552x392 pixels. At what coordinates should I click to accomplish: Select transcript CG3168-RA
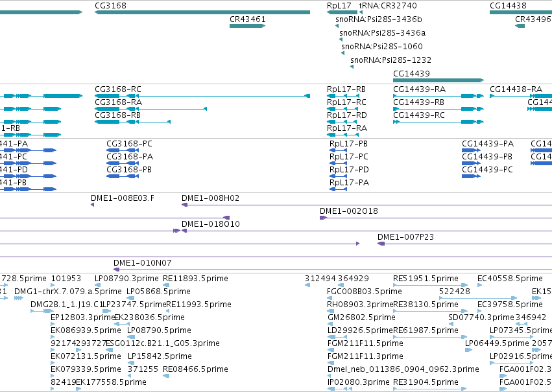click(x=150, y=109)
